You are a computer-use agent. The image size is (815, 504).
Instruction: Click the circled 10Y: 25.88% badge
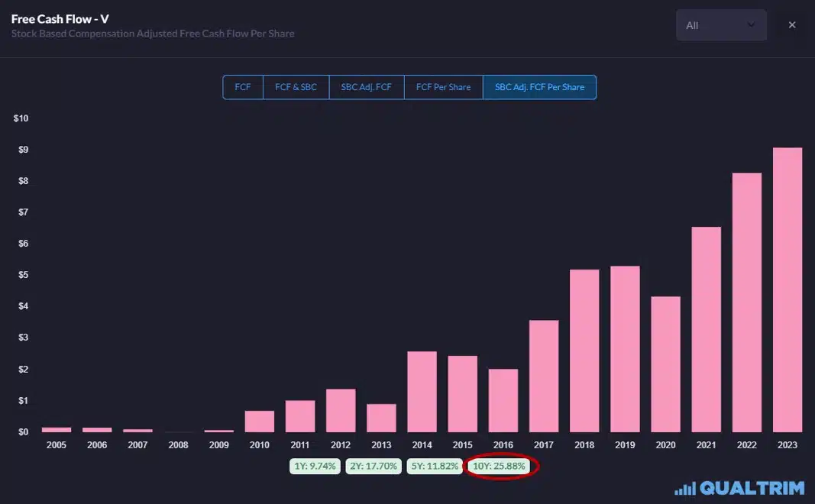click(x=500, y=466)
